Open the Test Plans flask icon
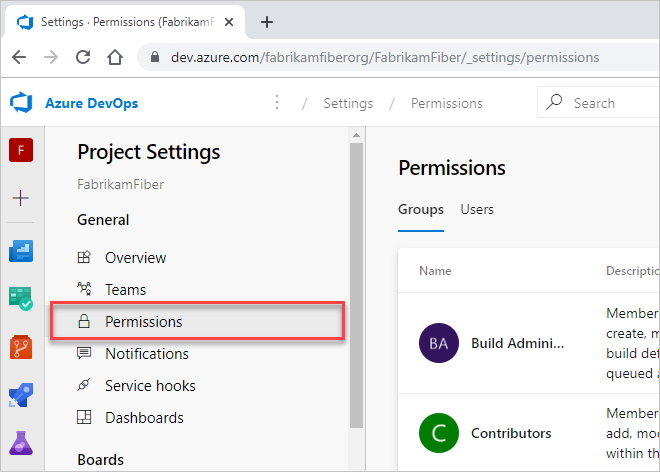This screenshot has height=472, width=660. pos(21,443)
